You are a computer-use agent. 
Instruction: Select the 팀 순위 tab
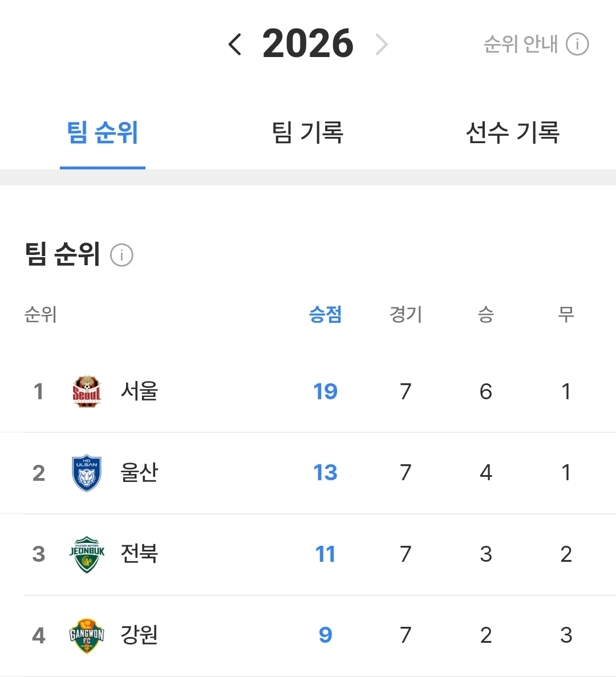point(103,132)
